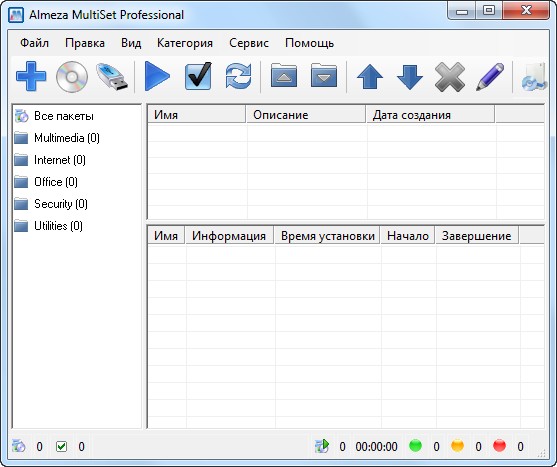Open the Файл menu
The image size is (557, 467).
(x=34, y=43)
